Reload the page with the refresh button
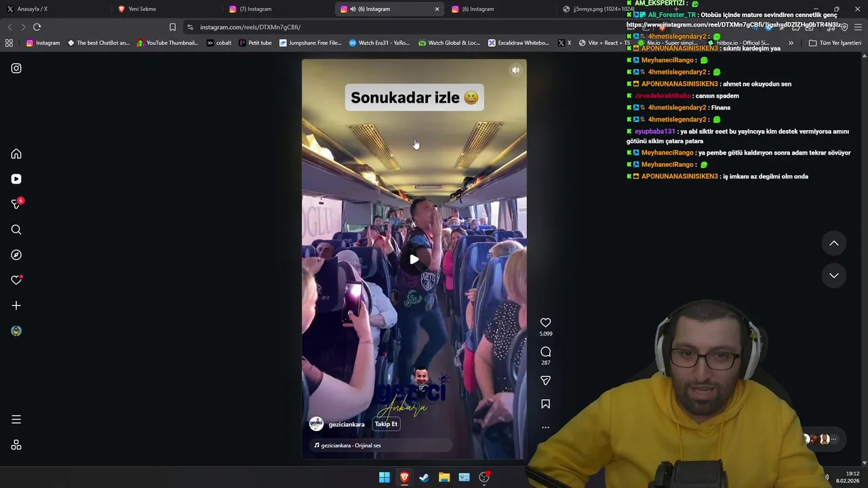Image resolution: width=868 pixels, height=488 pixels. click(x=37, y=27)
